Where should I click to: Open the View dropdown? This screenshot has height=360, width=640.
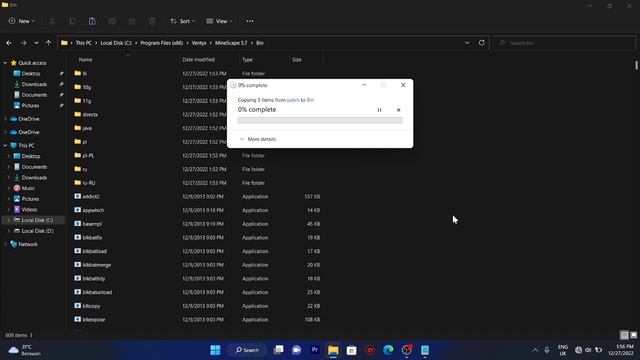pos(219,21)
